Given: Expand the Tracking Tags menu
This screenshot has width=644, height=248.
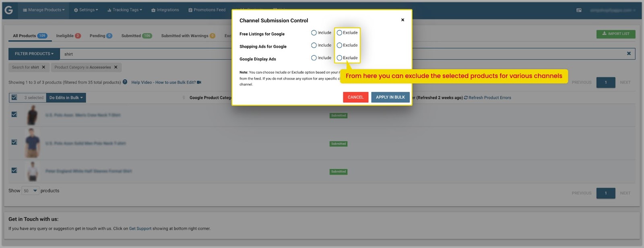Looking at the screenshot, I should [x=125, y=10].
